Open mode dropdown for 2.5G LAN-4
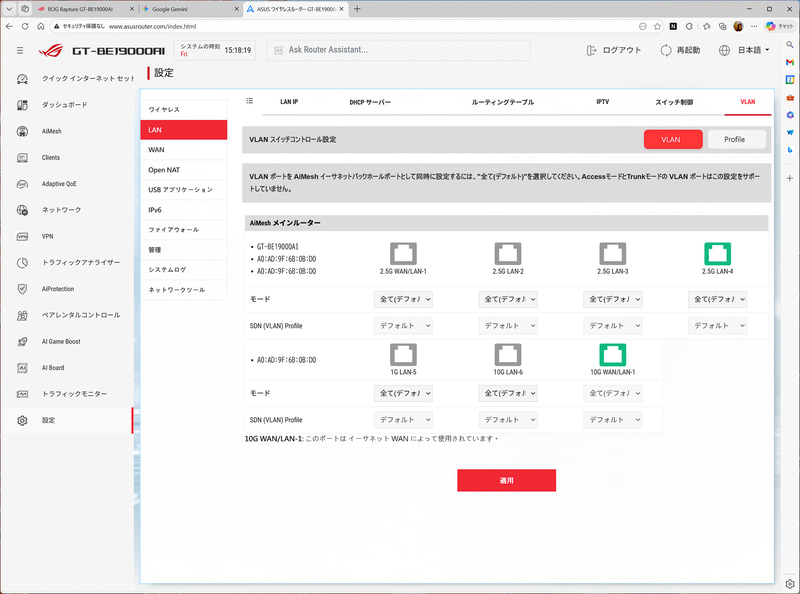The width and height of the screenshot is (800, 594). click(717, 300)
